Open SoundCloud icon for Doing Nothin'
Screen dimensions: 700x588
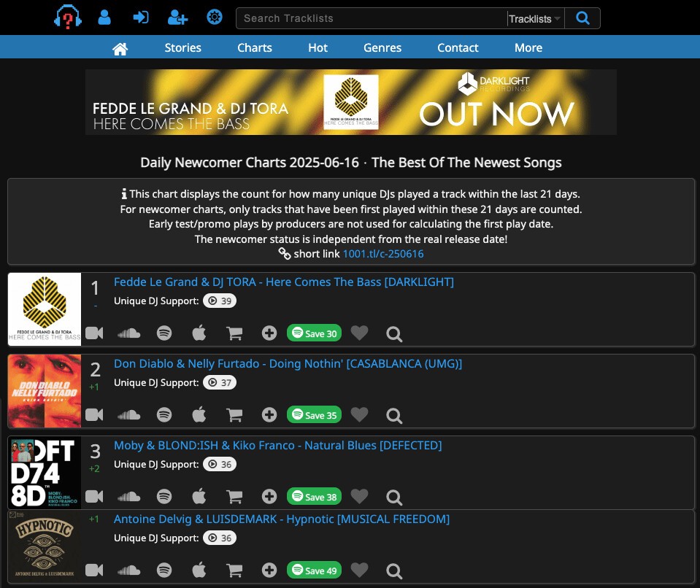pos(129,415)
